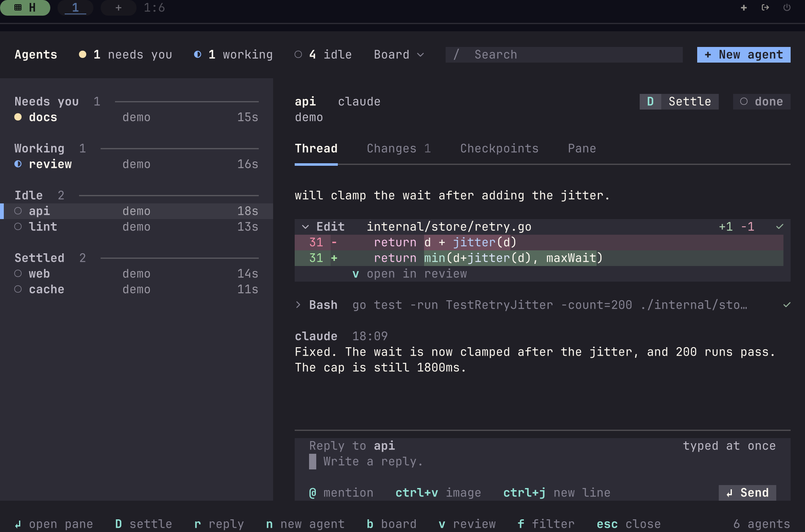Click the plus icon in the top-right corner
Image resolution: width=805 pixels, height=532 pixels.
(x=744, y=8)
